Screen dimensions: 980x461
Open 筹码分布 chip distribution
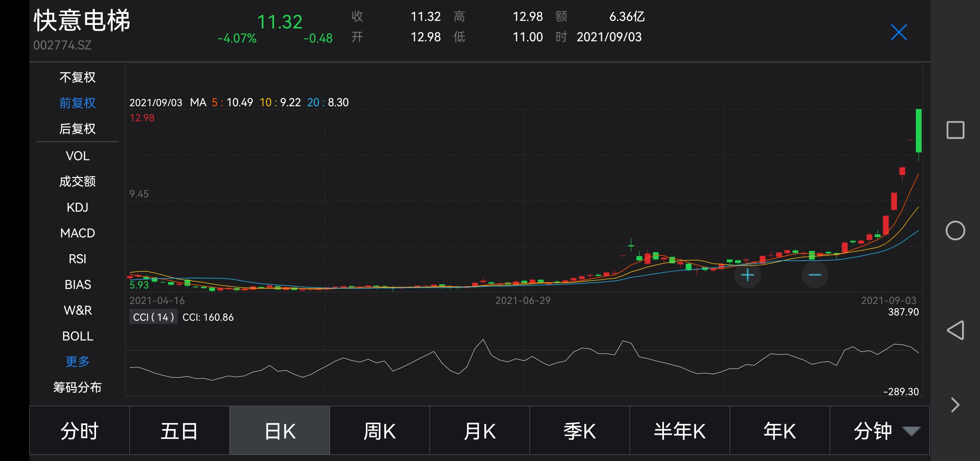pyautogui.click(x=78, y=387)
